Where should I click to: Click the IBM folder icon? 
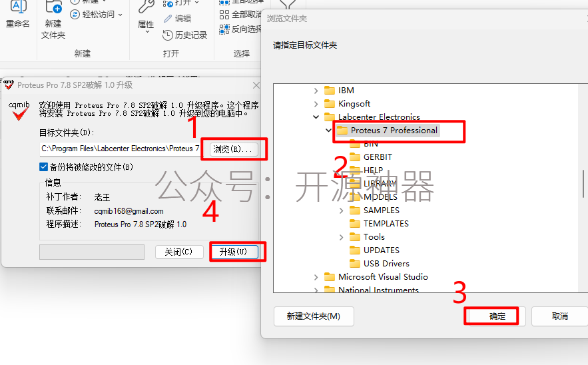click(329, 91)
